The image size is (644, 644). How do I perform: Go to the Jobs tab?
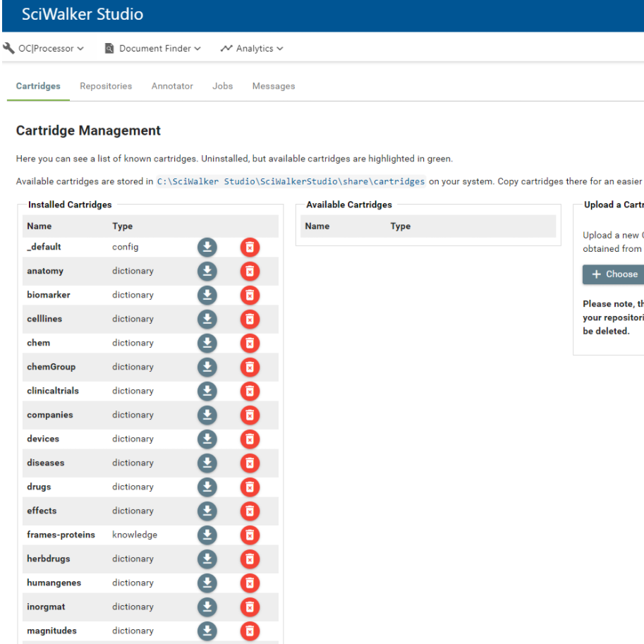point(222,86)
